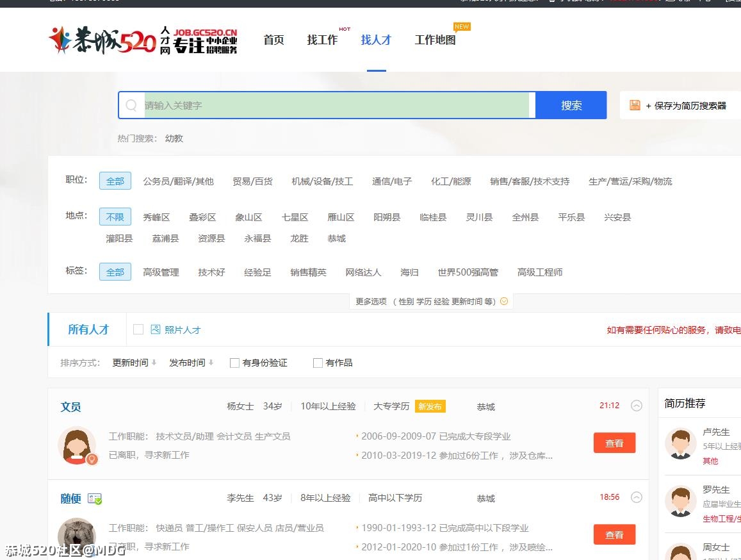Filter location by 兴安县

(617, 218)
